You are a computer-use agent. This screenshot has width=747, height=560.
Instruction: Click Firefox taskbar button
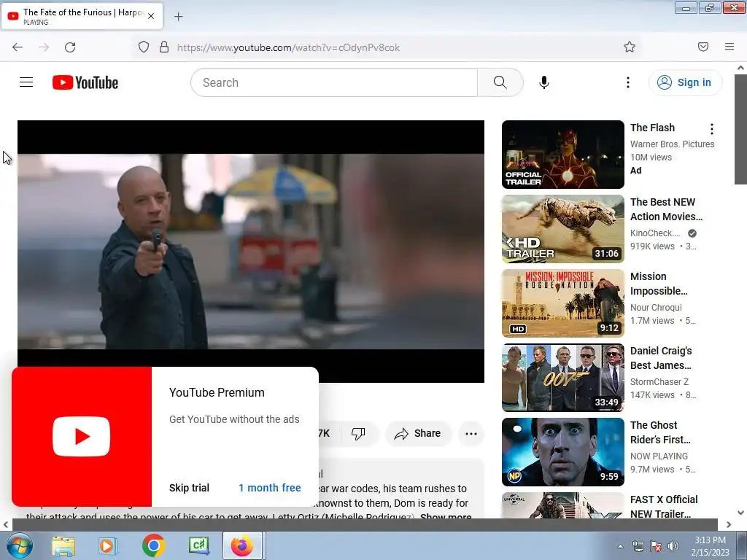[x=242, y=545]
